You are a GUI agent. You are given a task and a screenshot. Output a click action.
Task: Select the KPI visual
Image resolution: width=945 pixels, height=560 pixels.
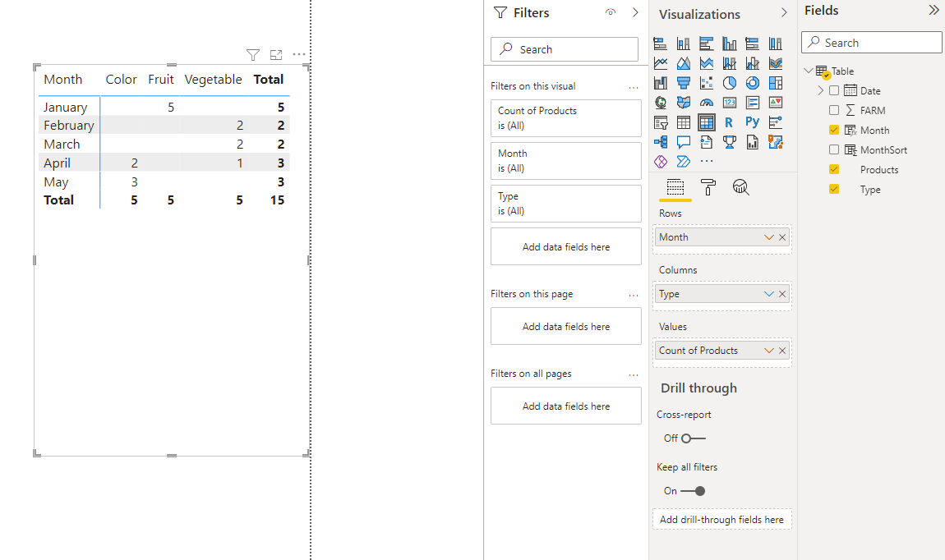coord(776,103)
